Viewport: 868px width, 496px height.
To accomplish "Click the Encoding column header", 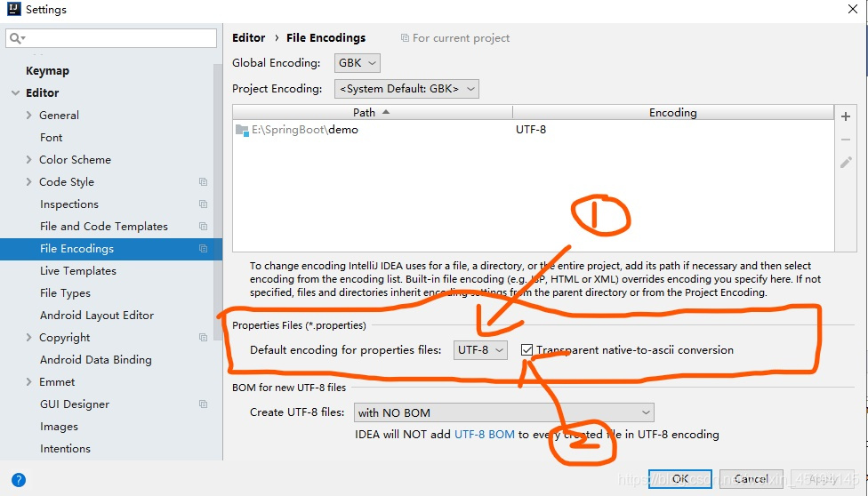I will pos(673,112).
